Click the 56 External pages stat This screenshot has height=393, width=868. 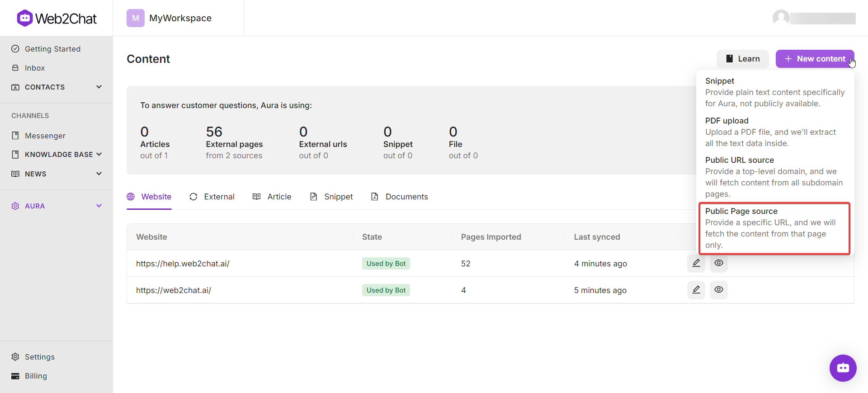[x=234, y=142]
